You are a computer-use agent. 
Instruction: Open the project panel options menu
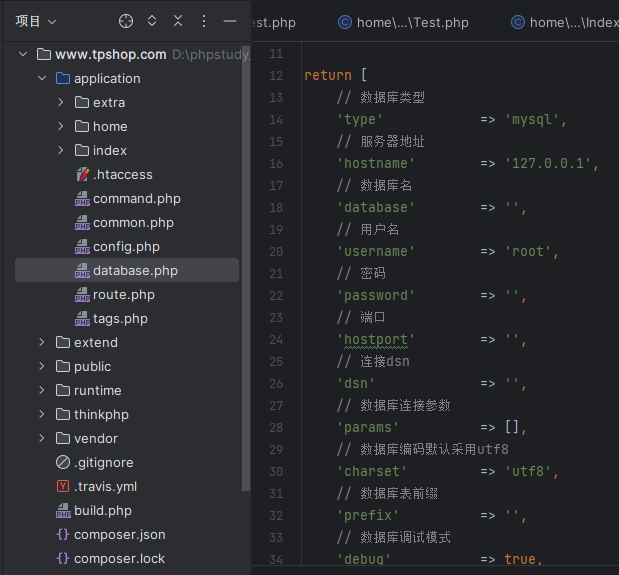click(204, 21)
